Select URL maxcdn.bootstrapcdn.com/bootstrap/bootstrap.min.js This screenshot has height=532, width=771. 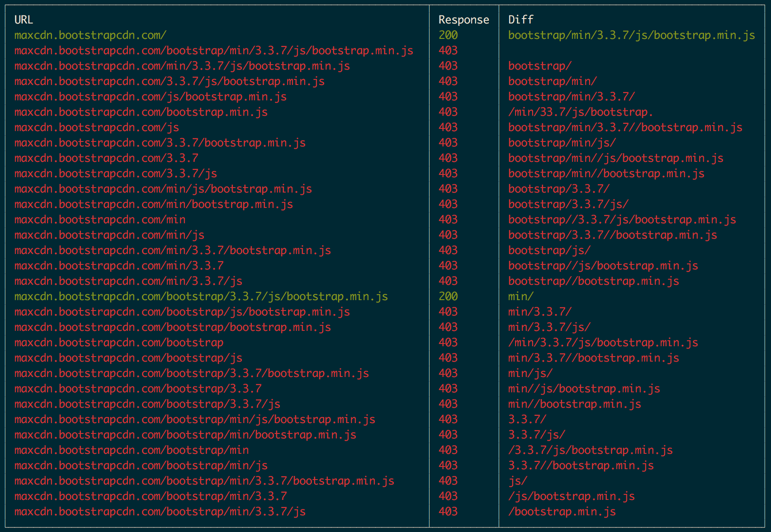(173, 327)
